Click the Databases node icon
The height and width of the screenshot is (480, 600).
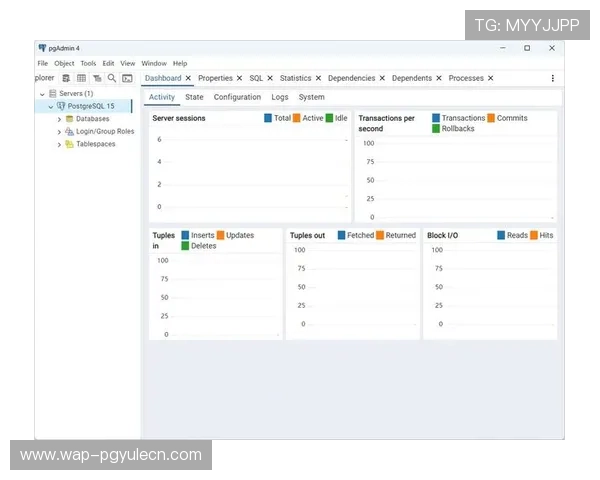[69, 119]
